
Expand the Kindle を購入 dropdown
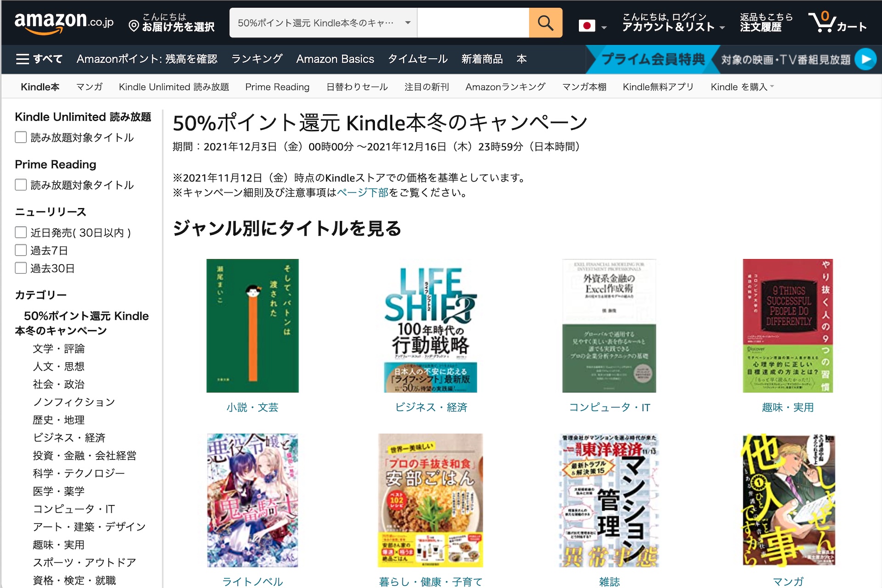(x=742, y=87)
